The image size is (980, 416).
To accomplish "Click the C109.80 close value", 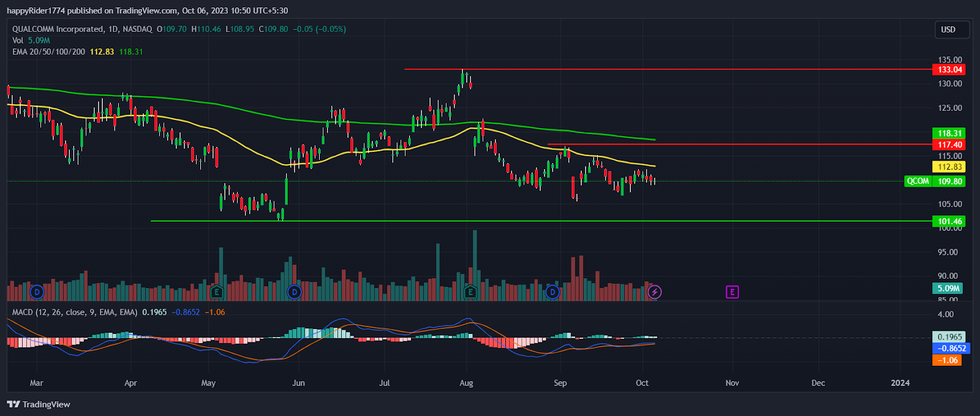I will (x=273, y=29).
